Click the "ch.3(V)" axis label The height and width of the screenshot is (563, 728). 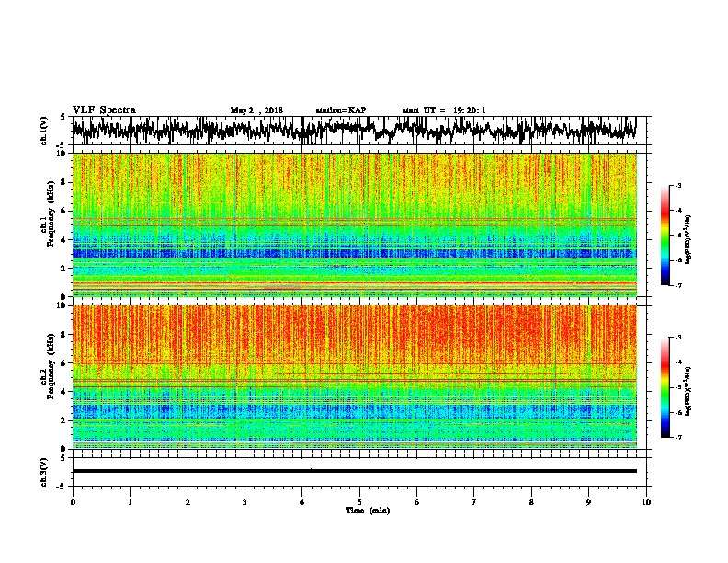click(44, 473)
